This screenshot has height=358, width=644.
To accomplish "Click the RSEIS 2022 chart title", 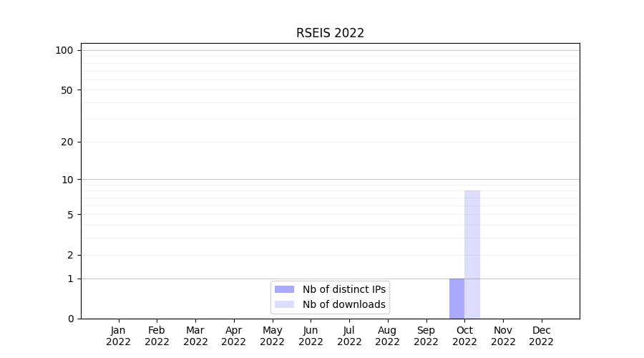I will click(330, 34).
